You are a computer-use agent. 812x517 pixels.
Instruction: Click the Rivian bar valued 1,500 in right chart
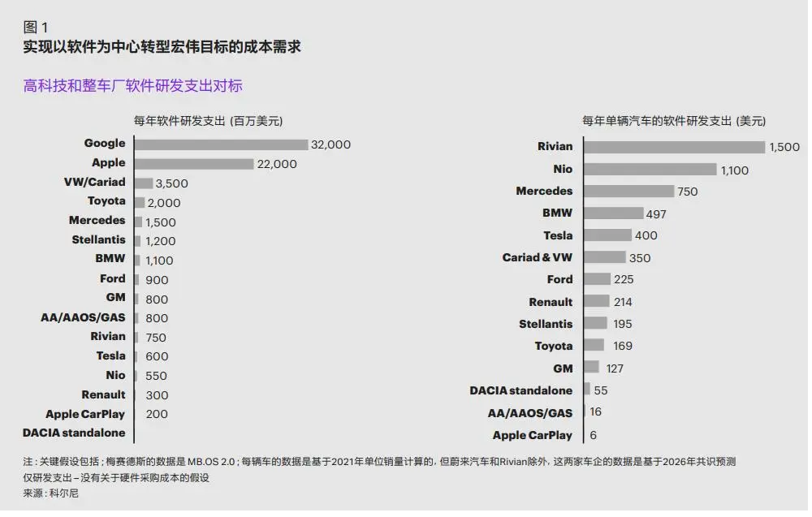674,148
